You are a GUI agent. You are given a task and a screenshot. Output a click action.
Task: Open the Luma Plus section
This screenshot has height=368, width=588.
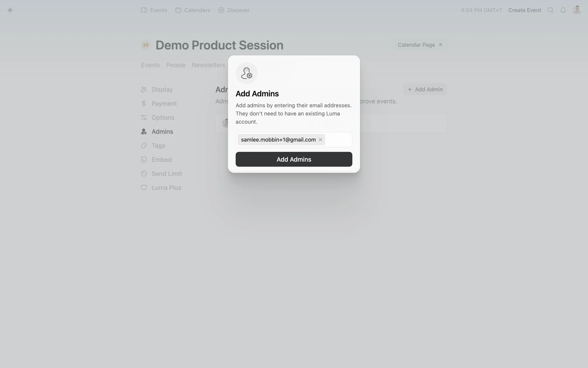tap(161, 188)
